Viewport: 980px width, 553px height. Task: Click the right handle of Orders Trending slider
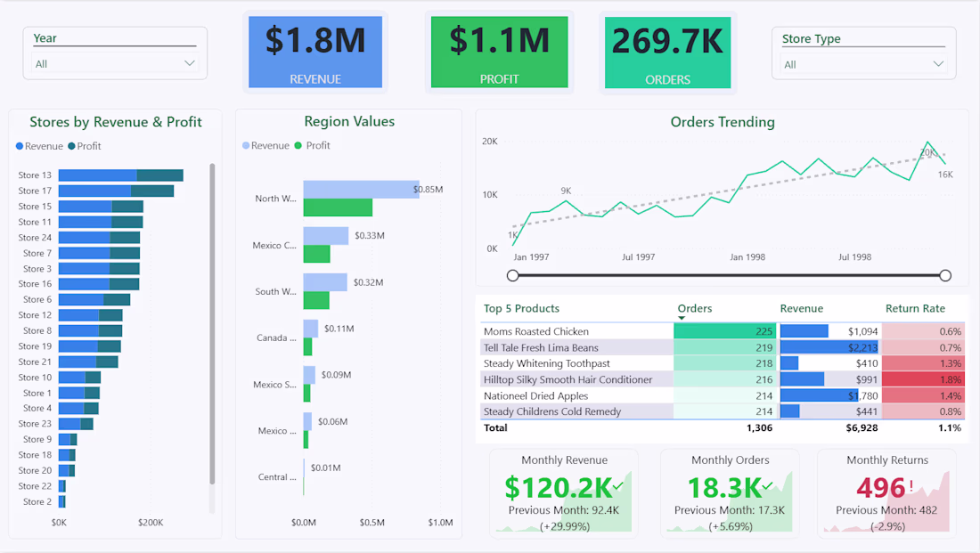(x=945, y=275)
